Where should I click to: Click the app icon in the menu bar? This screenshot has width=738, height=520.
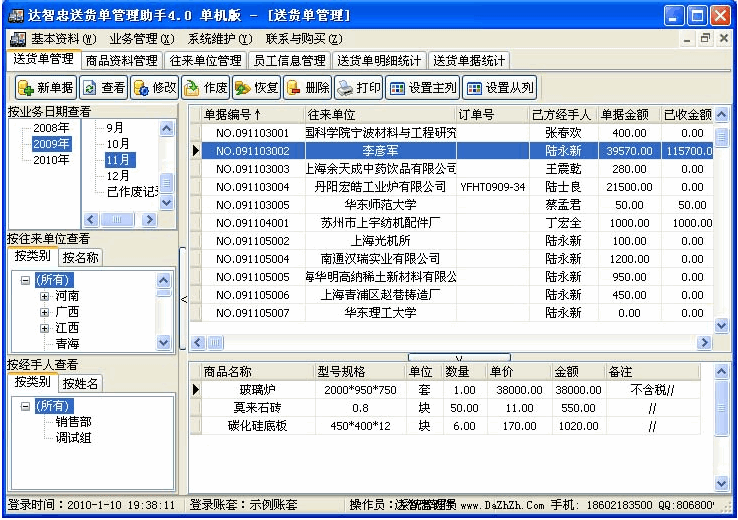[x=18, y=39]
